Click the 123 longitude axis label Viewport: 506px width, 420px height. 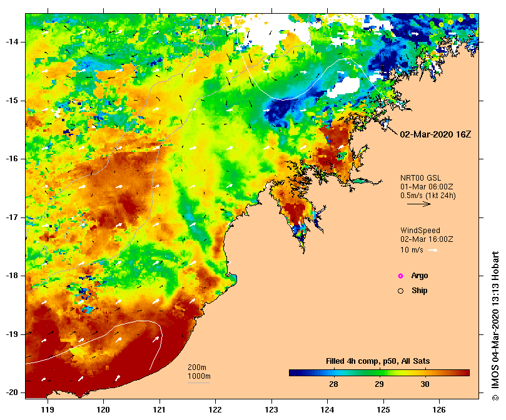point(271,410)
